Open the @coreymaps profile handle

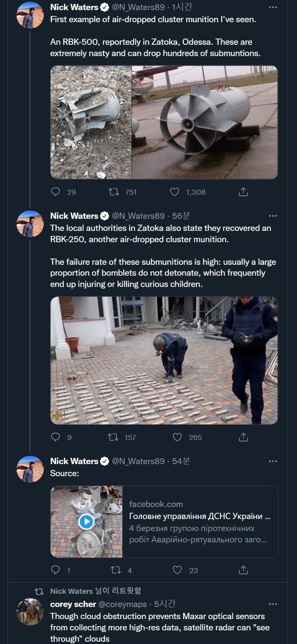(x=122, y=604)
